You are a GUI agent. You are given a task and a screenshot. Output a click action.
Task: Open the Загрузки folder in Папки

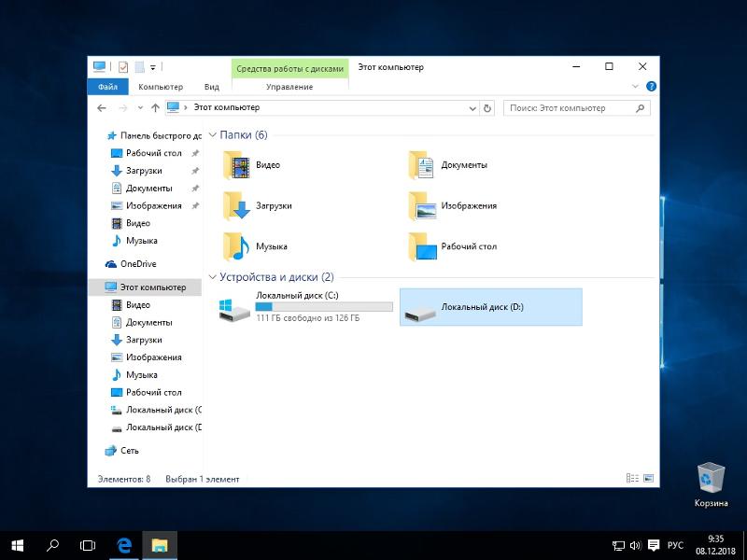click(x=258, y=205)
